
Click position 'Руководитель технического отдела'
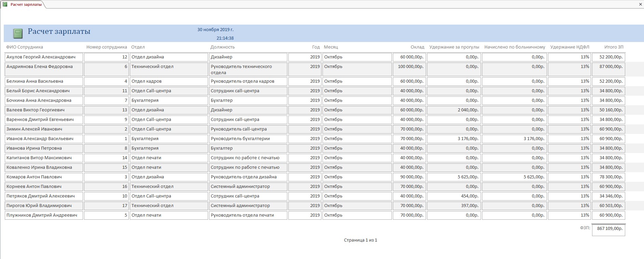click(248, 69)
